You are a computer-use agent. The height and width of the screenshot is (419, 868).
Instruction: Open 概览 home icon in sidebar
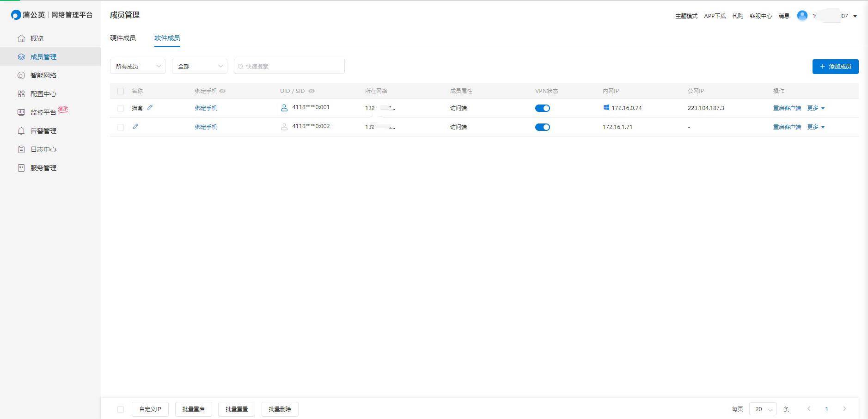pos(21,38)
